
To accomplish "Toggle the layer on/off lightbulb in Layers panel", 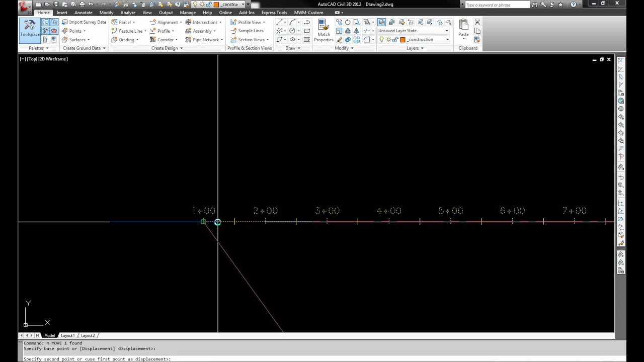I will tap(381, 39).
